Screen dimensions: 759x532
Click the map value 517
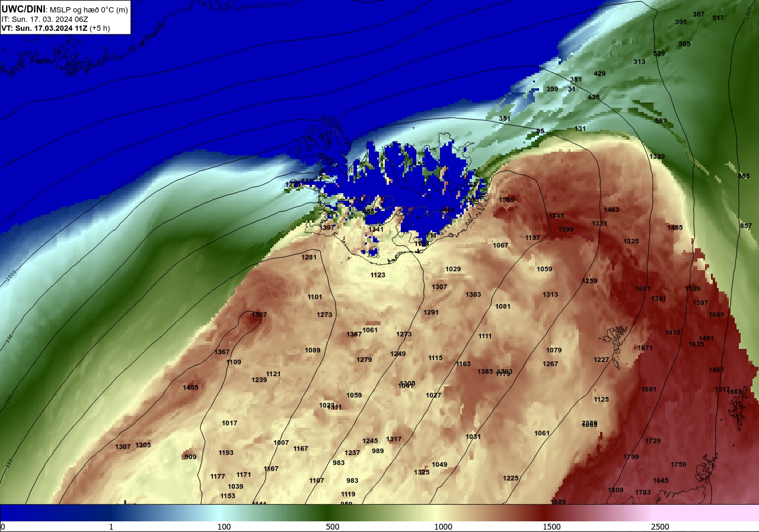click(718, 18)
